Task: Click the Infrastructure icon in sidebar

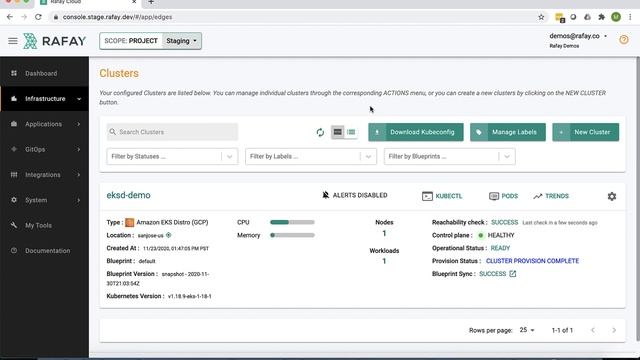Action: tap(14, 99)
